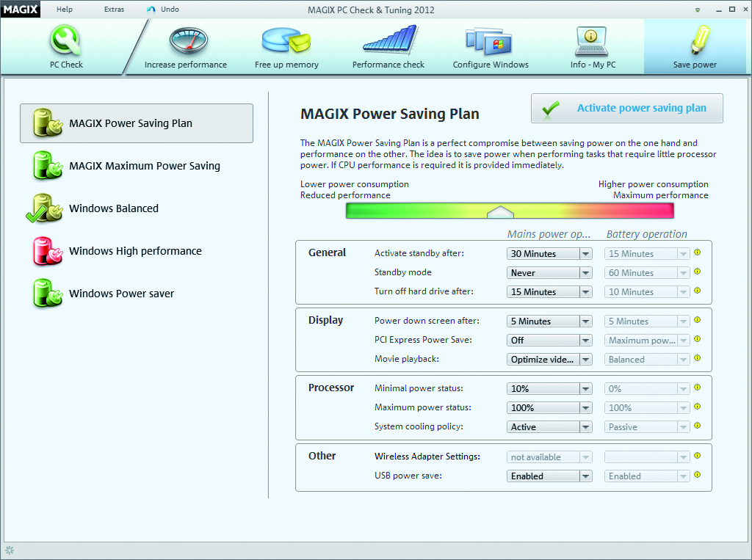752x560 pixels.
Task: Click the MAGIX Power Saving Plan battery icon
Action: coord(48,123)
